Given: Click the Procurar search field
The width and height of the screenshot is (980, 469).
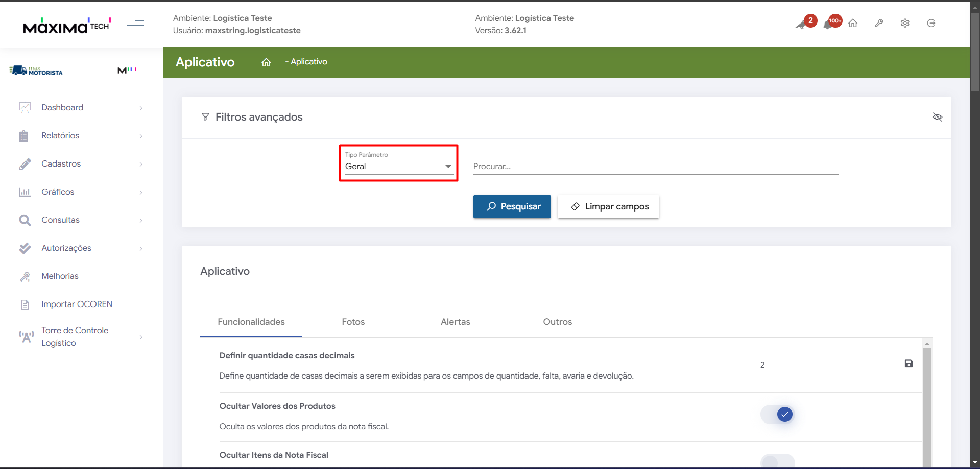Looking at the screenshot, I should [655, 166].
